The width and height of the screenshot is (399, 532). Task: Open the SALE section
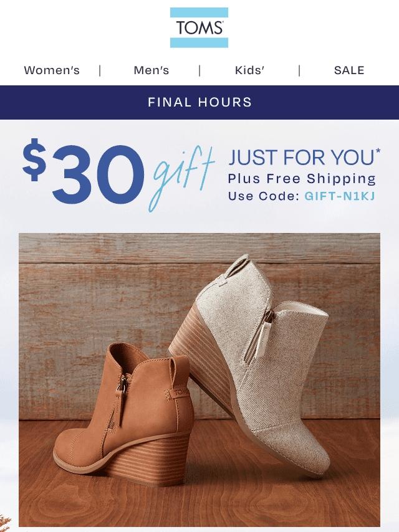click(x=349, y=70)
